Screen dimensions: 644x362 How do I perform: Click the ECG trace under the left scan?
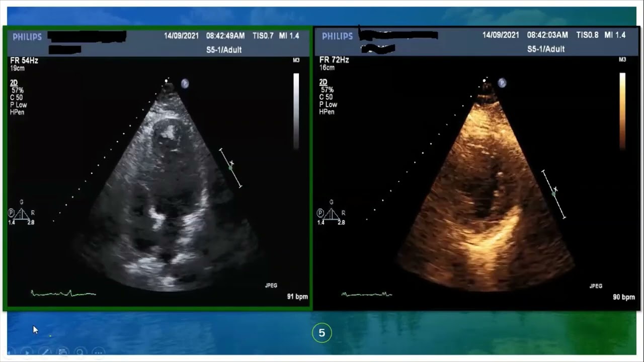coord(63,293)
